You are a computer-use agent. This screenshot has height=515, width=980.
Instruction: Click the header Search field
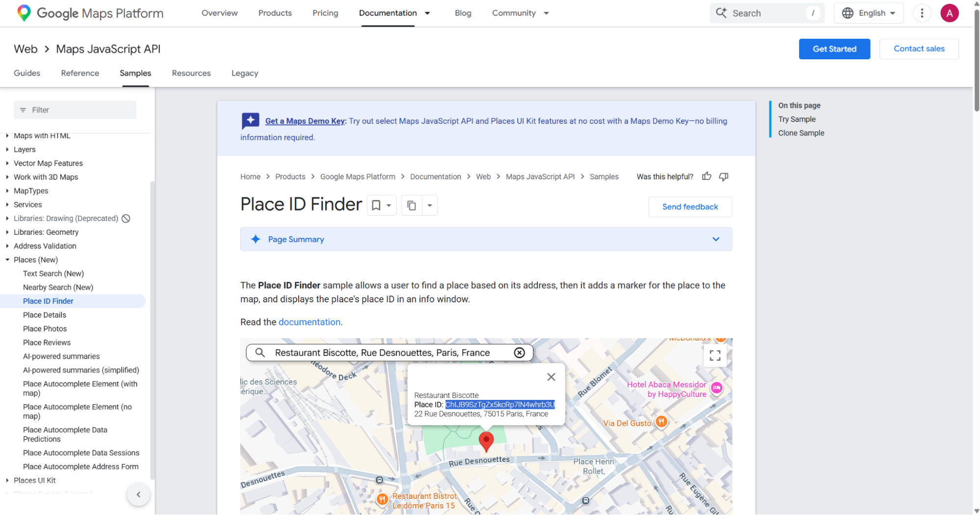pos(767,13)
